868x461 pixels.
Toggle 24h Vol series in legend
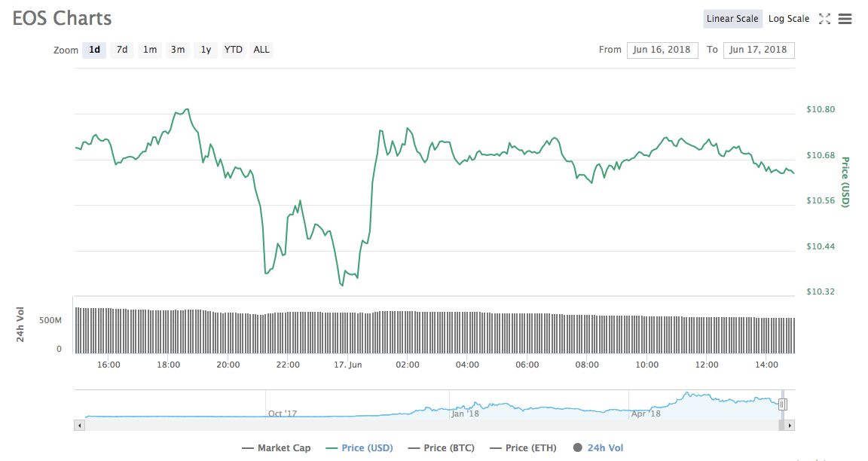coord(598,448)
